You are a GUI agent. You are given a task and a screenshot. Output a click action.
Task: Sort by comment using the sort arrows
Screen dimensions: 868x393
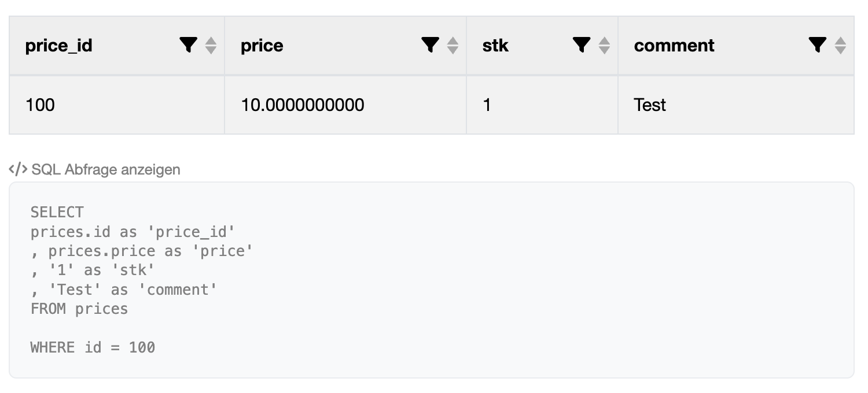pos(840,46)
